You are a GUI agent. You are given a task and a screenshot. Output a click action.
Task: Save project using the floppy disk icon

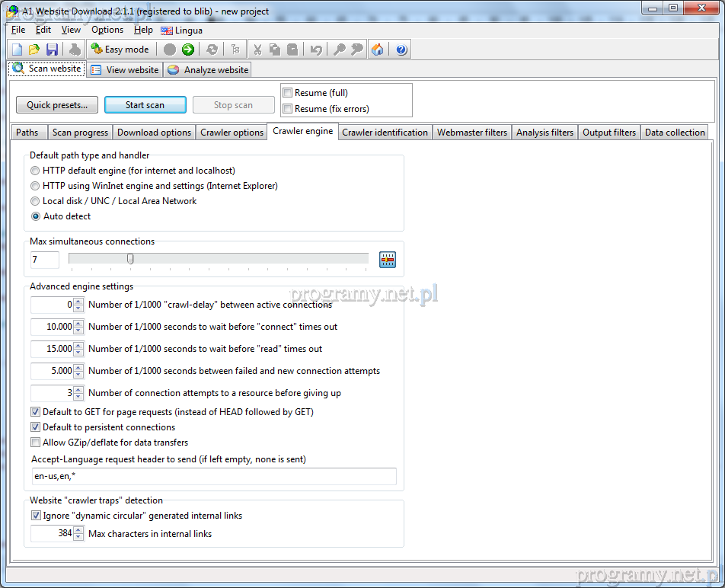52,50
